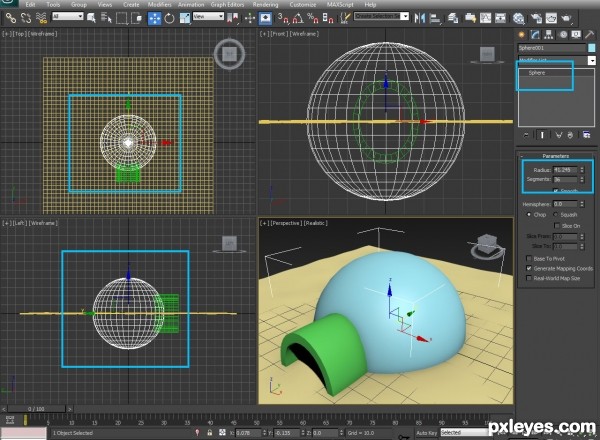The height and width of the screenshot is (440, 600).
Task: Open Select by Name list
Action: pos(106,18)
